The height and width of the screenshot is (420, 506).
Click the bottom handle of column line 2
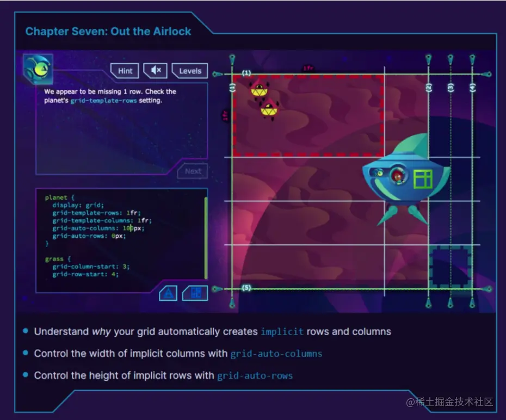point(429,303)
